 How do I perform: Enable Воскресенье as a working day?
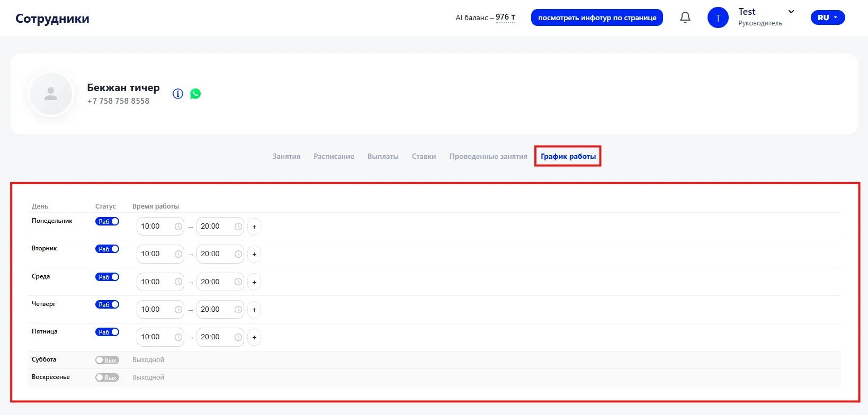coord(107,377)
